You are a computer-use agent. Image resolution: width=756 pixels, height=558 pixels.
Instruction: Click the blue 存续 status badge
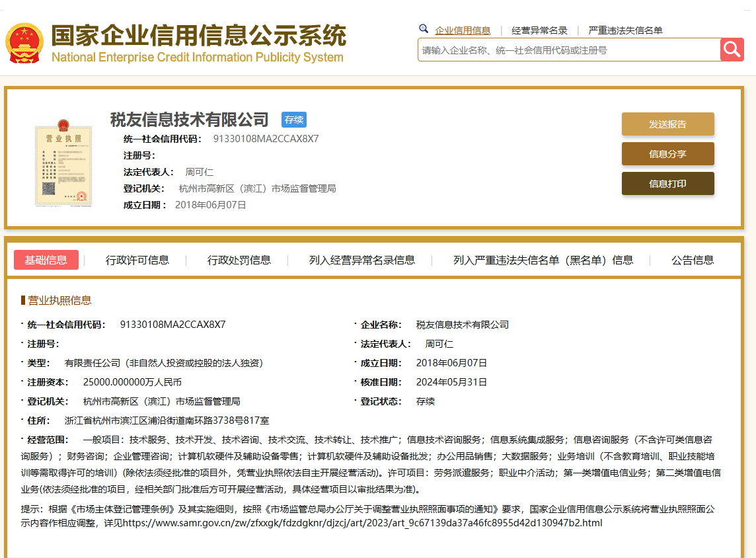294,120
